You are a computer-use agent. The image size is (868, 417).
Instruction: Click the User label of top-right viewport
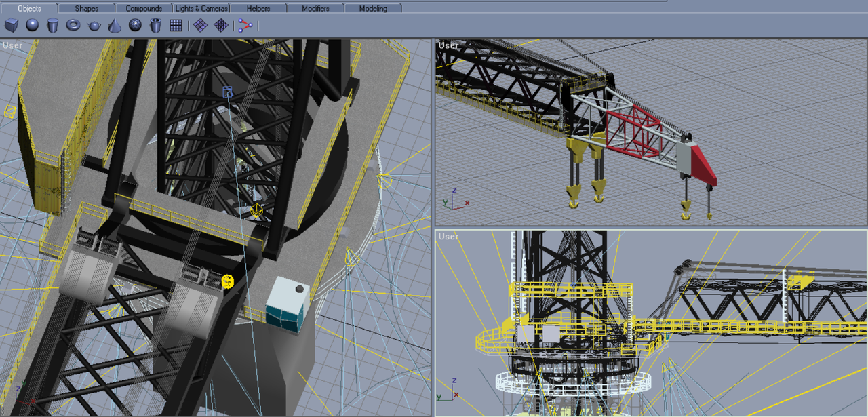coord(448,45)
